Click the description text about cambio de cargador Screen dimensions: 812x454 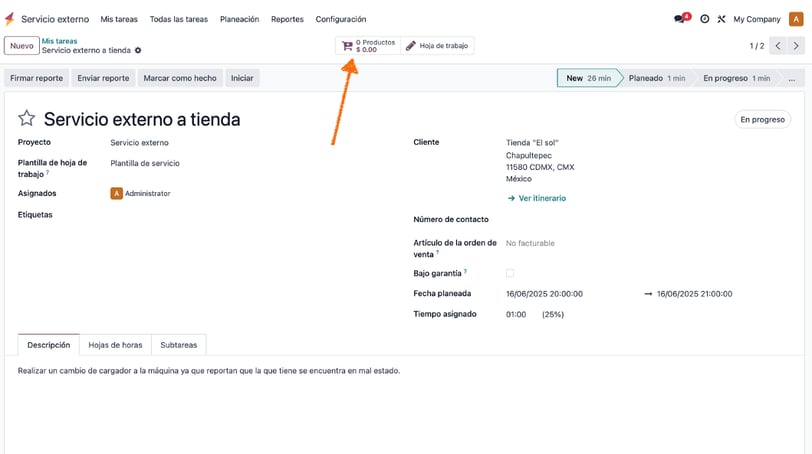[x=209, y=371]
